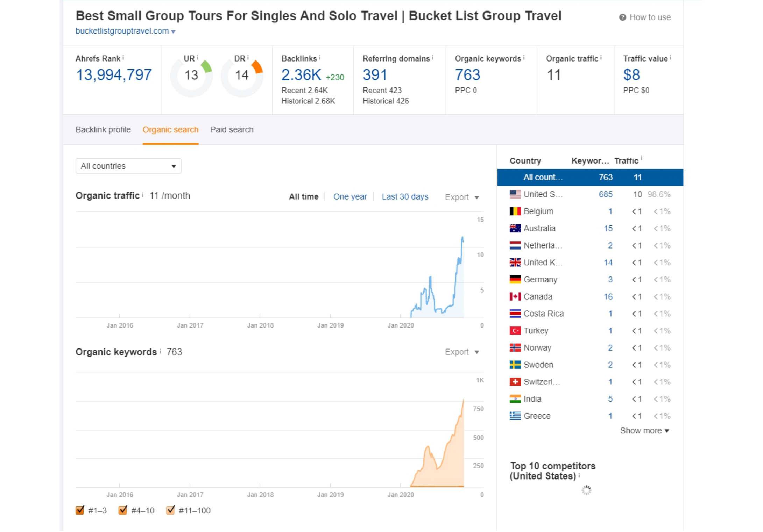Click info icon beside Organic traffic header metric
The image size is (763, 532).
[x=601, y=57]
